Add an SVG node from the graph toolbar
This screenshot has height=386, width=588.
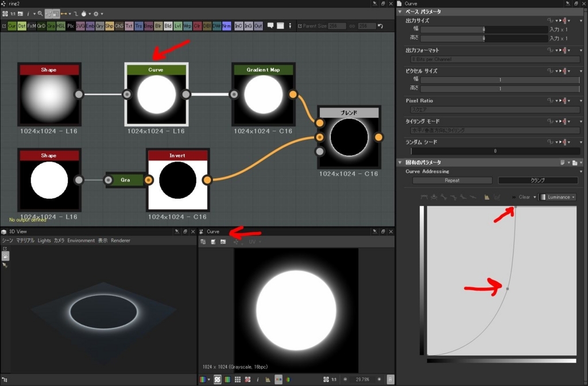80,26
